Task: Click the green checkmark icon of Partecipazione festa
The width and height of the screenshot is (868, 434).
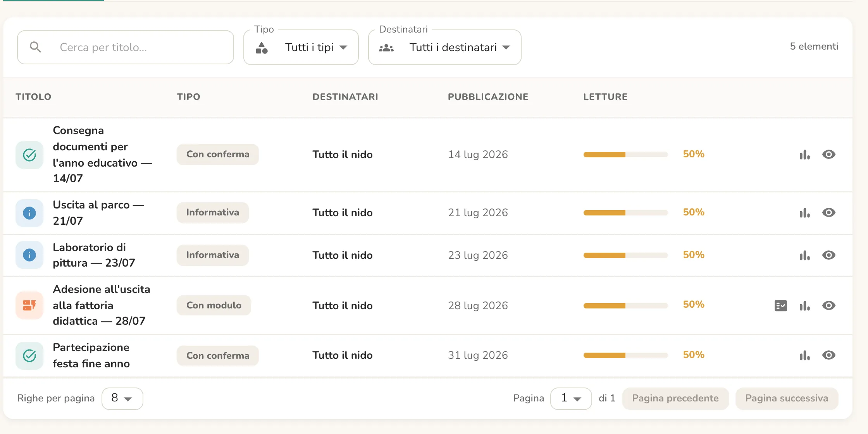Action: click(29, 355)
